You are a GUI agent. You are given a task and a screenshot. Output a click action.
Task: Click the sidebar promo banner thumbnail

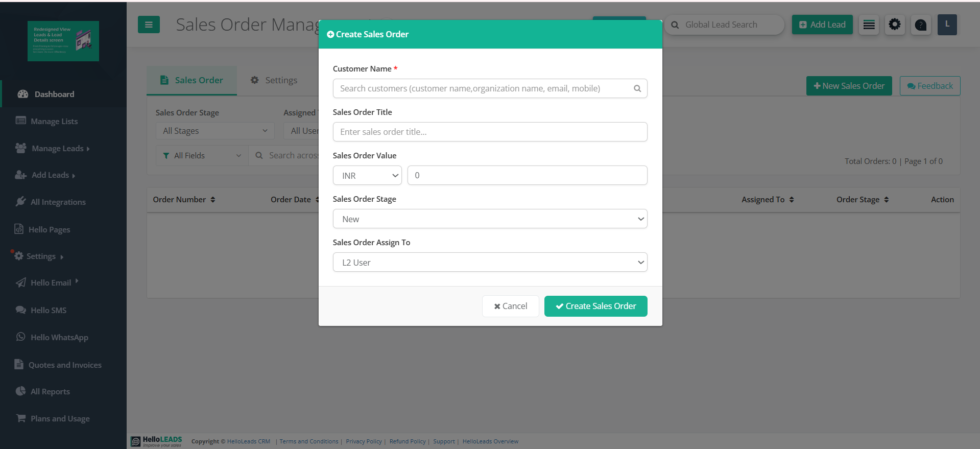(x=63, y=41)
